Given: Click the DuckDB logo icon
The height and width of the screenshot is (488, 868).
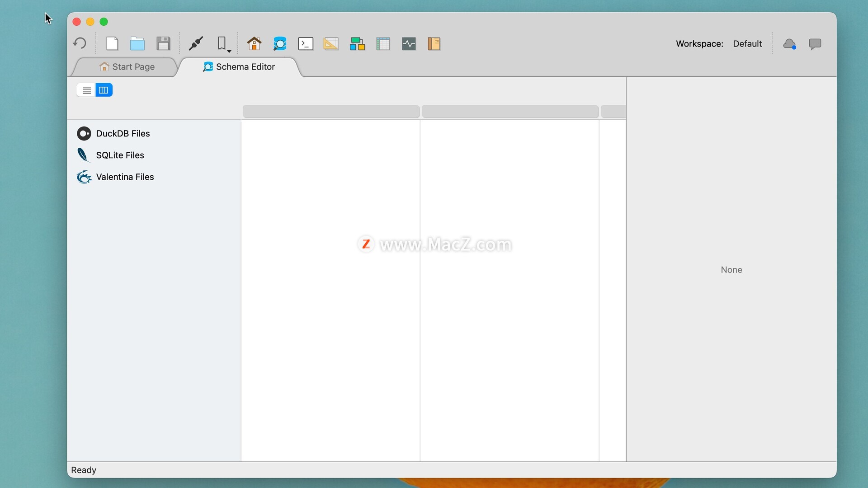Looking at the screenshot, I should [84, 133].
